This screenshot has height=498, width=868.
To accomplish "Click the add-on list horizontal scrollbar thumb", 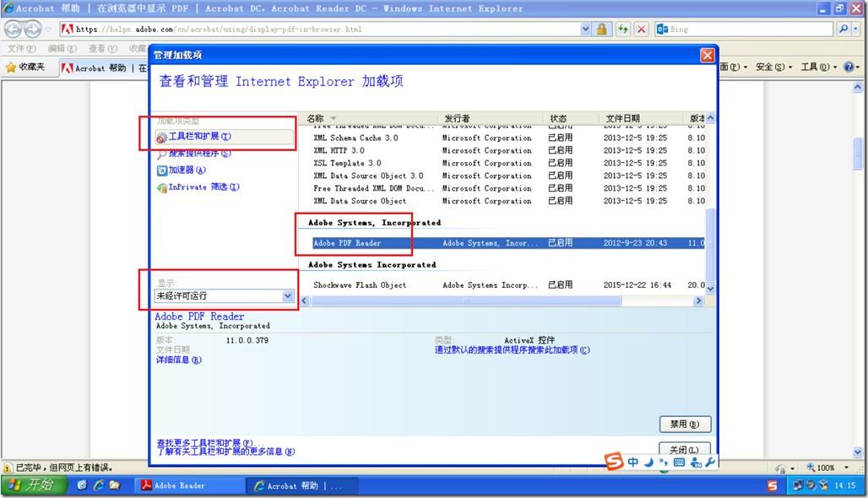I will [466, 301].
